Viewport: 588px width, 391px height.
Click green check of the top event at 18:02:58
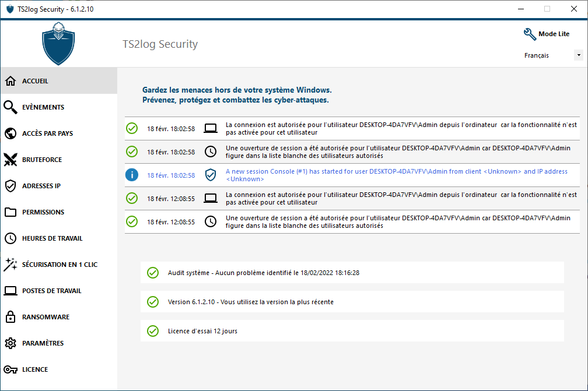(x=132, y=128)
